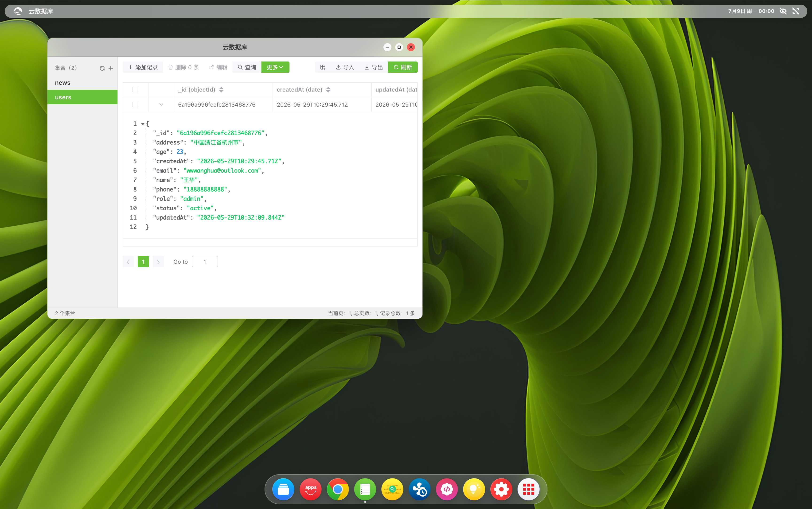This screenshot has width=812, height=509.
Task: Click the 导出 export button
Action: [374, 67]
